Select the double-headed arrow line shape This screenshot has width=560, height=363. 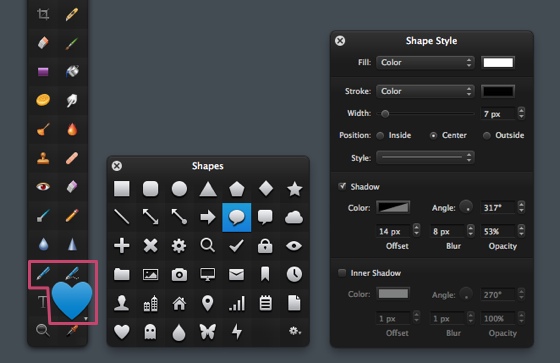pyautogui.click(x=150, y=217)
